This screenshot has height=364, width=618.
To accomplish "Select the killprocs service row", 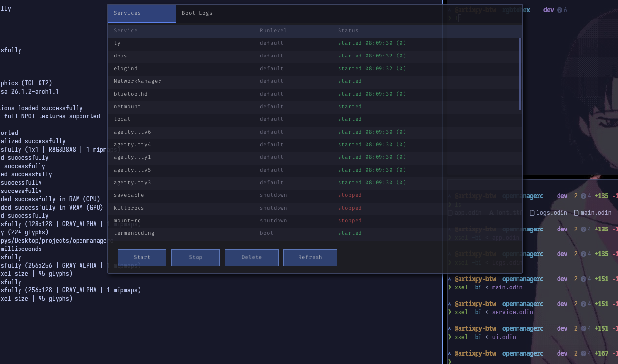I will 313,208.
